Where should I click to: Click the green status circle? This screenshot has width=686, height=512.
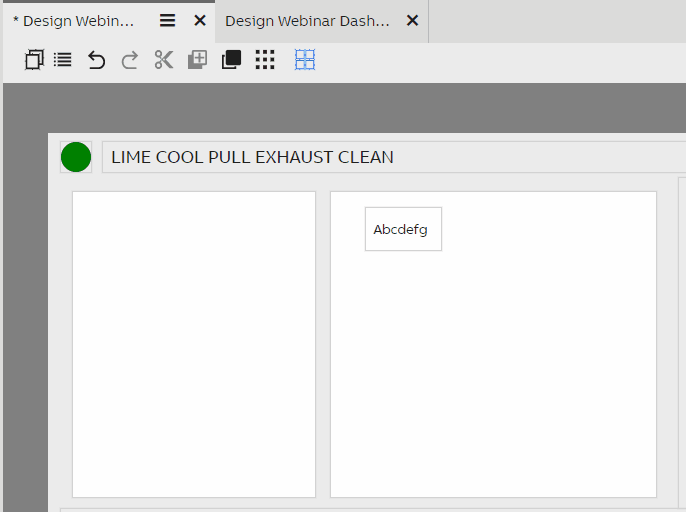76,157
